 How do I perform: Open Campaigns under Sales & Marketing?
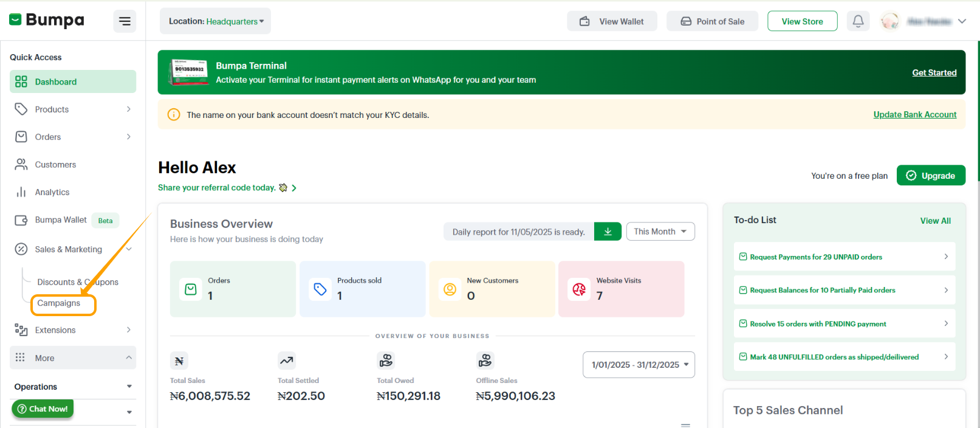59,303
